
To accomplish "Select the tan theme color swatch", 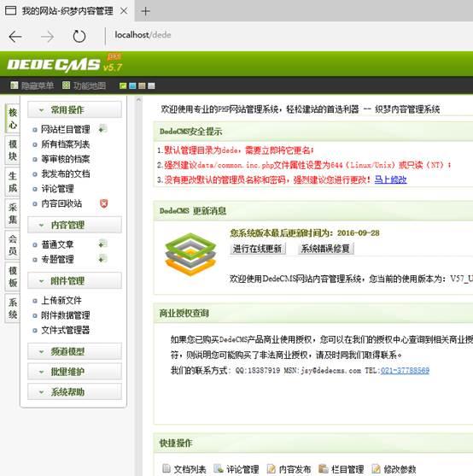I will tap(142, 86).
